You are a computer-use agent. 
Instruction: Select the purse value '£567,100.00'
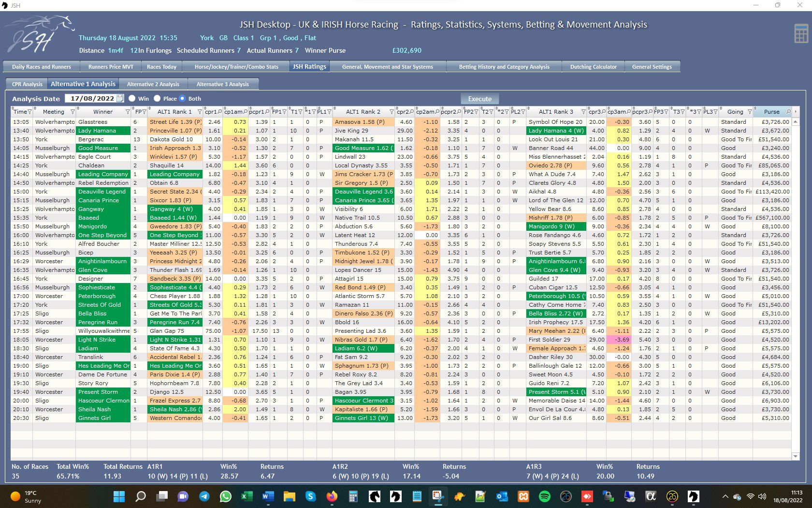[772, 218]
